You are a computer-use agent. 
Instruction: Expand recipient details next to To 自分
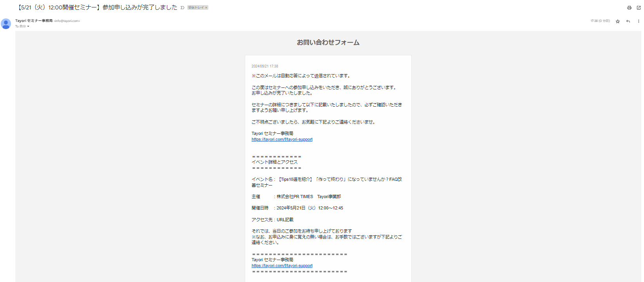tap(28, 26)
